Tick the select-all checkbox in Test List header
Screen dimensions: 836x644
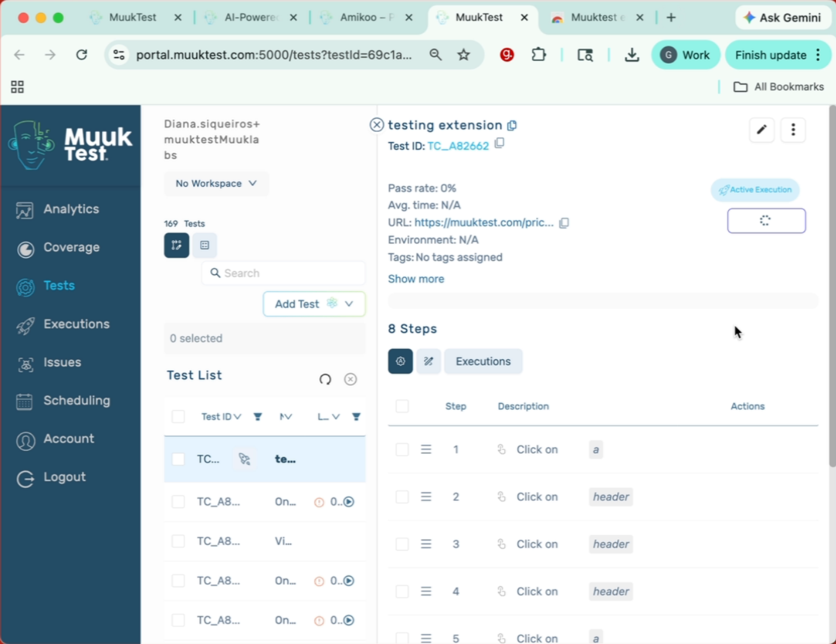(178, 416)
